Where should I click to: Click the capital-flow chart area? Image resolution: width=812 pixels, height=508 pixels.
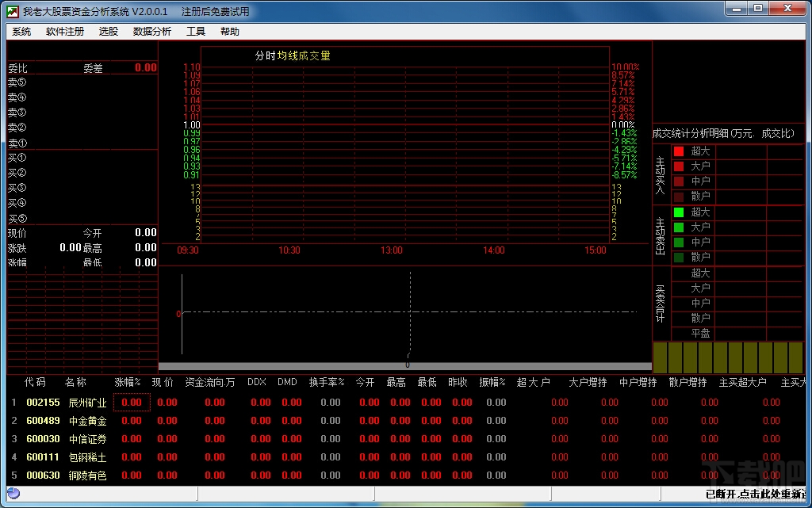[405, 314]
